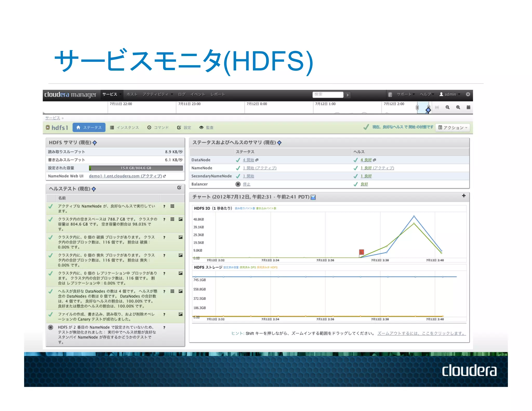Switch to the コマンド tab
Viewport: 532px width, 411px height.
[158, 128]
